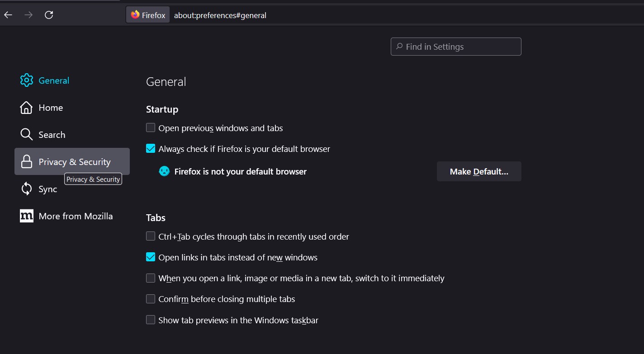The height and width of the screenshot is (354, 644).
Task: Click the Mozilla logo icon in sidebar
Action: click(x=27, y=216)
